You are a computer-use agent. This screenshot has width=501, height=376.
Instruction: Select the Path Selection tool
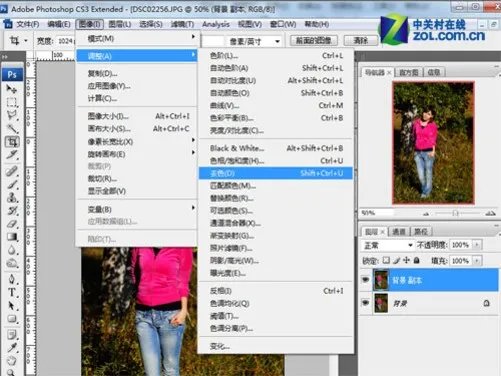pos(12,306)
